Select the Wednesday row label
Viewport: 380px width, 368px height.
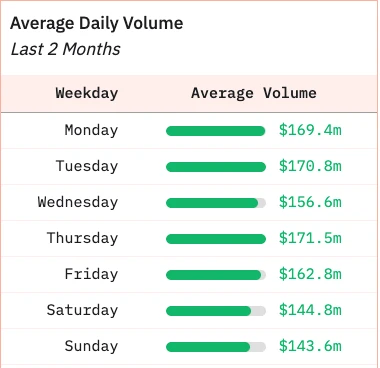tap(78, 202)
